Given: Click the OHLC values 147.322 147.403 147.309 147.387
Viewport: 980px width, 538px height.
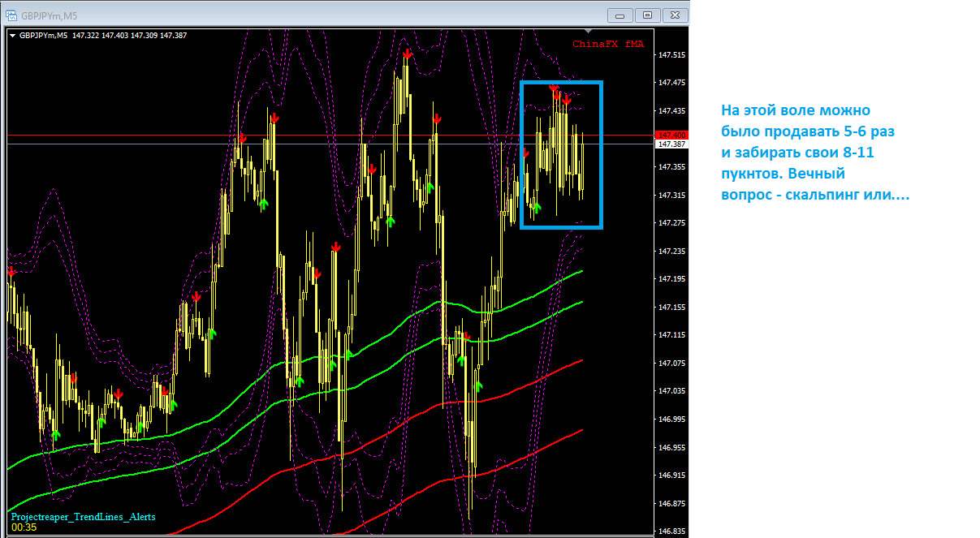Looking at the screenshot, I should tap(130, 35).
